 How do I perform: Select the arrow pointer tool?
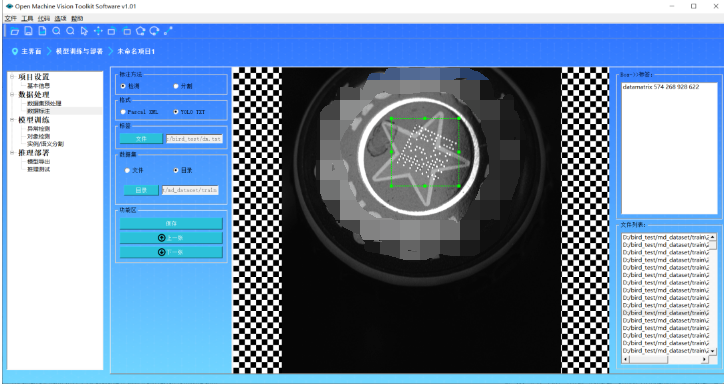[x=84, y=31]
